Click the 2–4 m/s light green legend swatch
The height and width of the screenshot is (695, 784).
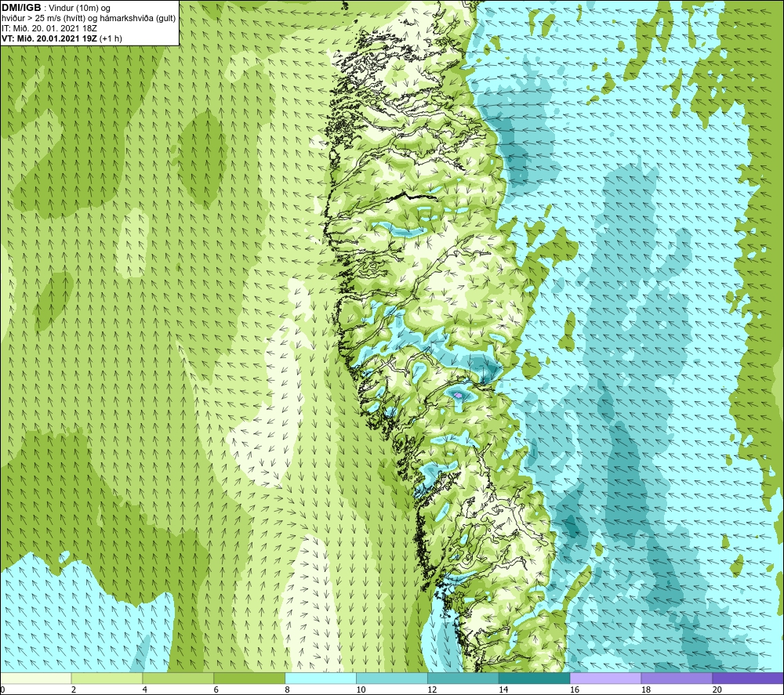click(x=107, y=678)
